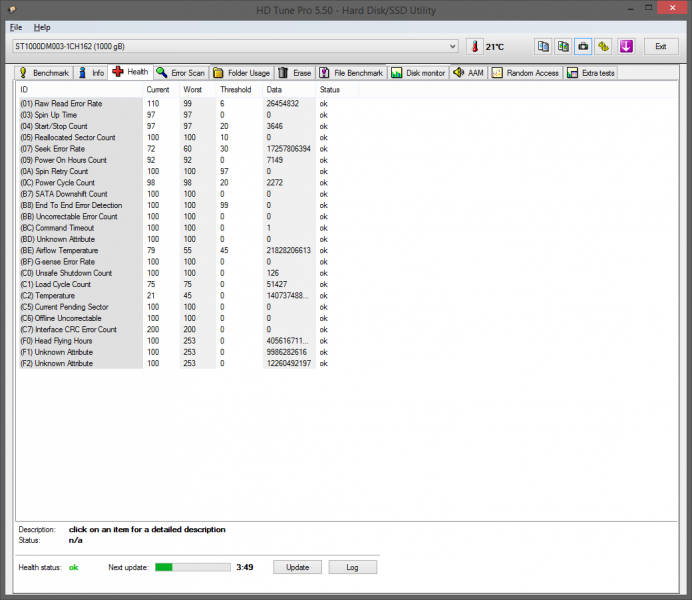Switch to the Disk monitor tab

pos(418,73)
